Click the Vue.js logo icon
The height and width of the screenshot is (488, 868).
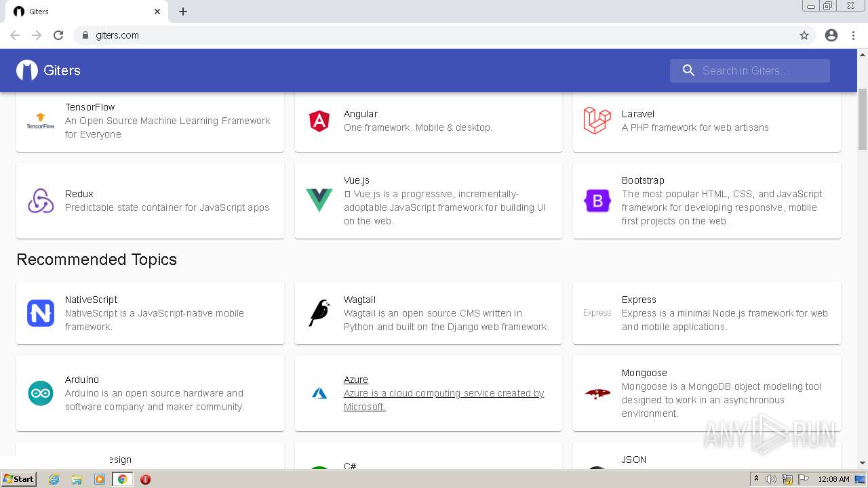click(319, 201)
